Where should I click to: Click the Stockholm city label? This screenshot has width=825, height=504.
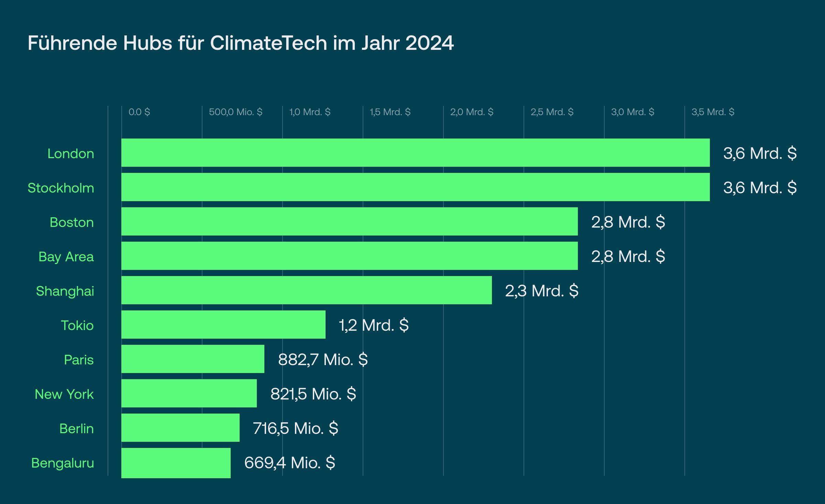60,188
